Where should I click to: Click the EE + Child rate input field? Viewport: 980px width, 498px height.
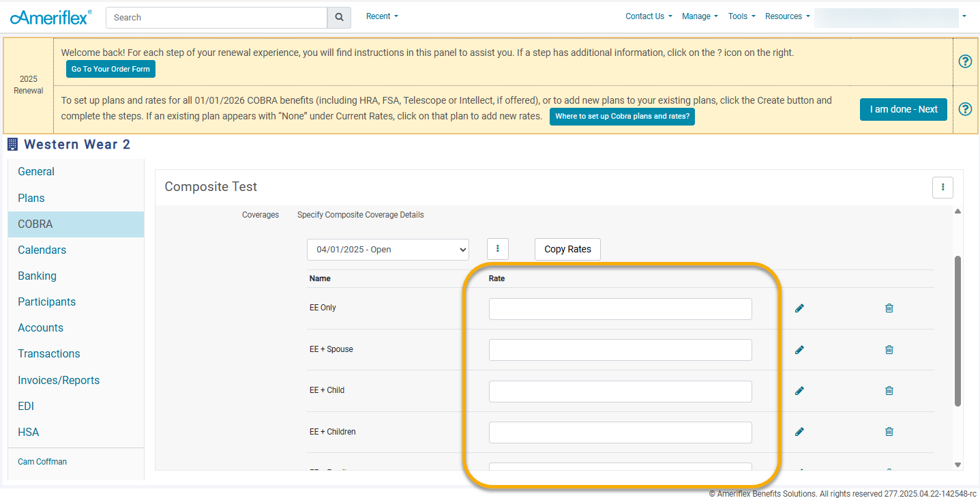pos(621,392)
